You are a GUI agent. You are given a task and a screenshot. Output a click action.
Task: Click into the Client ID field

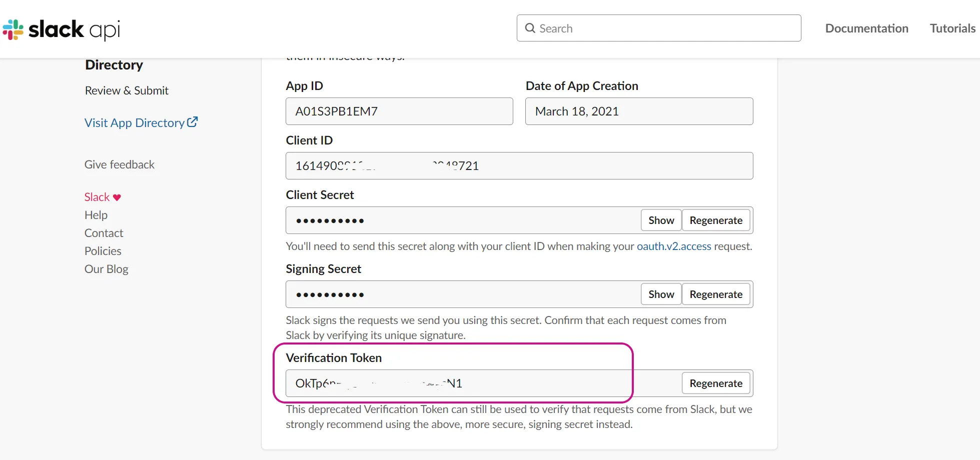coord(519,165)
